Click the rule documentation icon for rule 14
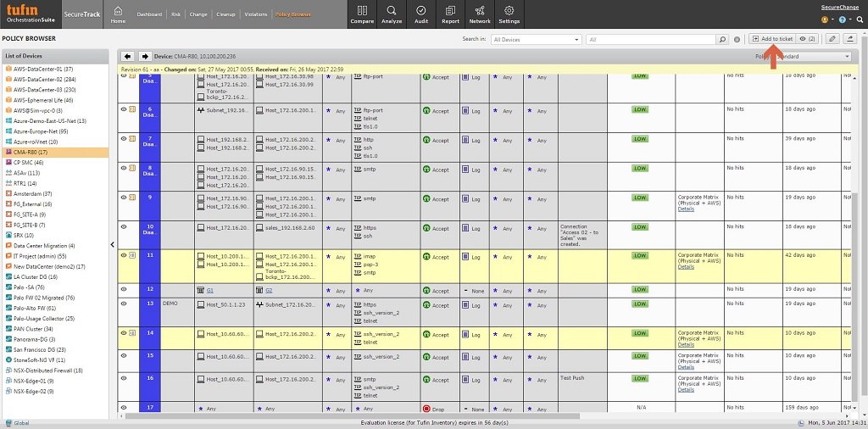This screenshot has height=429, width=868. point(132,333)
